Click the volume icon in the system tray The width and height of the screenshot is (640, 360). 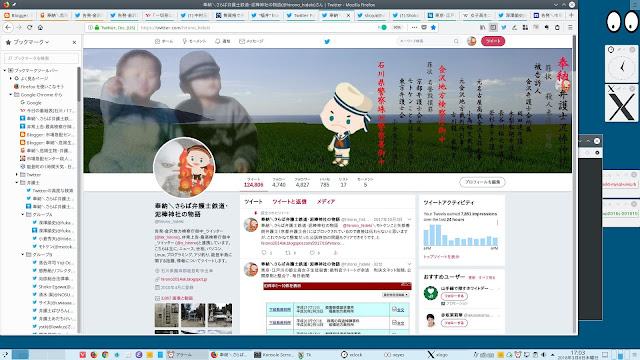click(543, 355)
